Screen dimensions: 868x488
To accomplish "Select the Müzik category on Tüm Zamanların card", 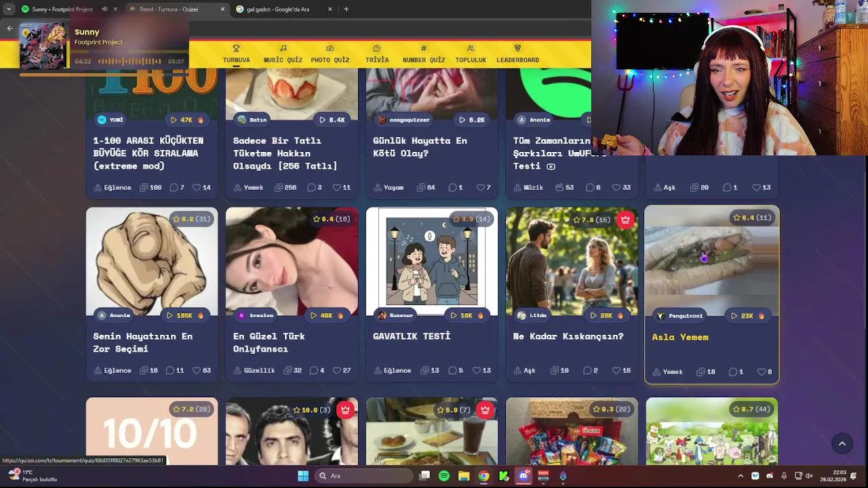I will (528, 187).
